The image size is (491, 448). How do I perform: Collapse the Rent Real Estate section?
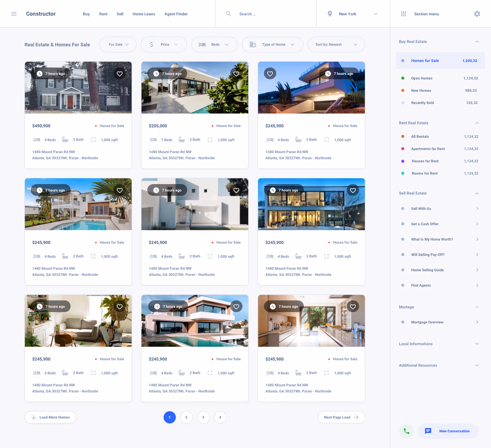pos(477,123)
